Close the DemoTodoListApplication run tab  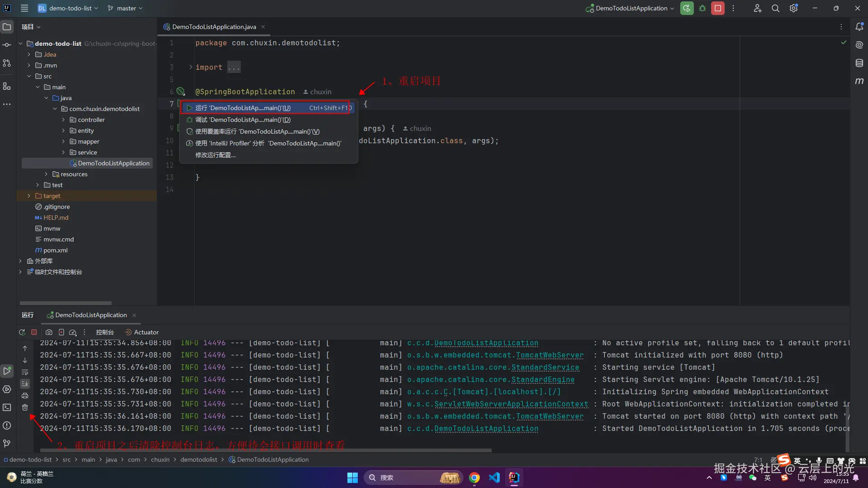click(134, 315)
